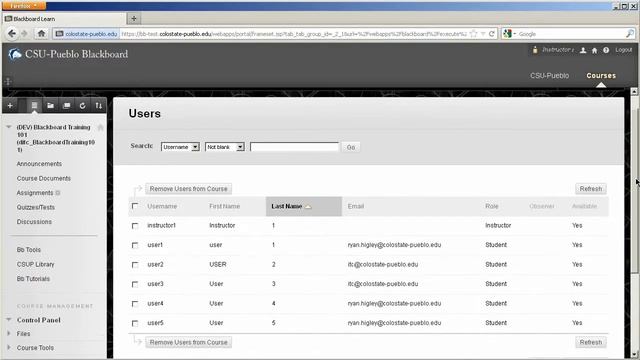
Task: Open the Bb Tools link
Action: click(x=29, y=250)
